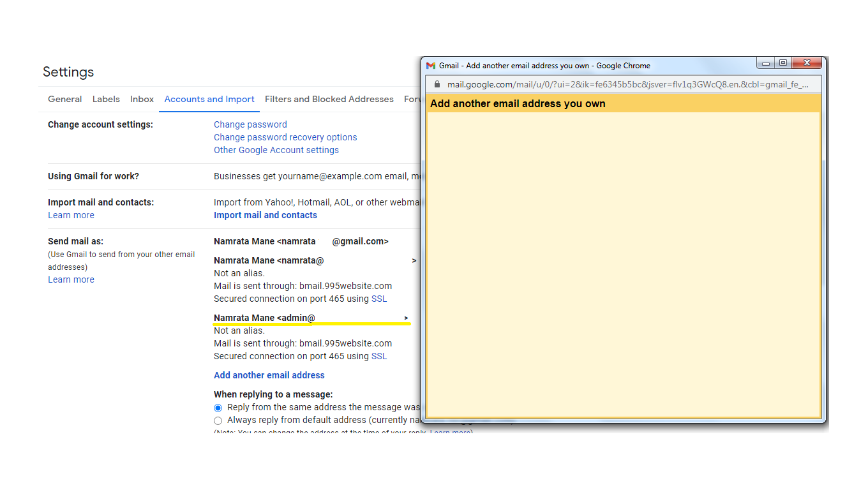868x490 pixels.
Task: Open Other Google Account settings link
Action: pos(276,151)
